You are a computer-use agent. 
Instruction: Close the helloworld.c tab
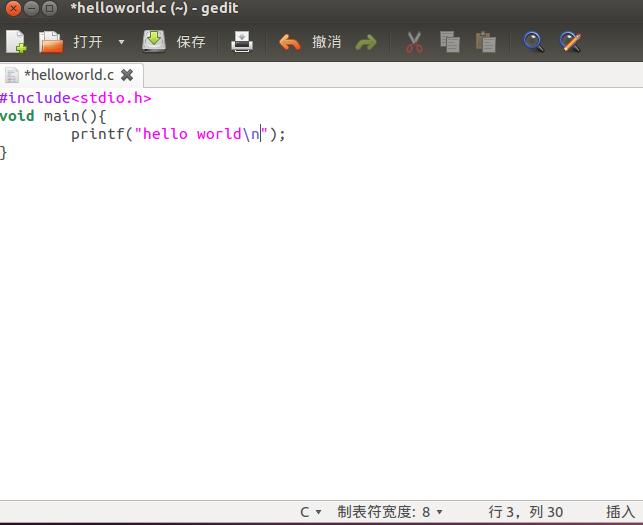click(x=127, y=75)
